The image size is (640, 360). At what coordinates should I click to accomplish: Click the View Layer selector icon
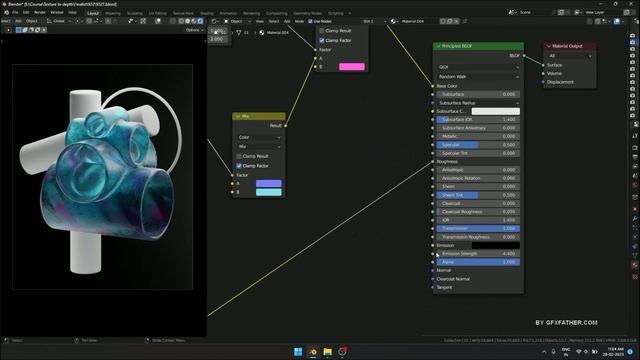tap(578, 13)
